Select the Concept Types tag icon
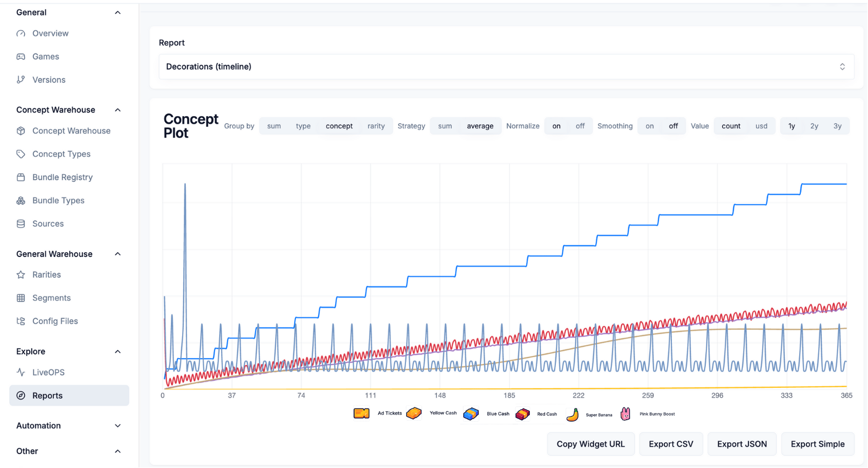Viewport: 868px width, 468px height. coord(21,154)
